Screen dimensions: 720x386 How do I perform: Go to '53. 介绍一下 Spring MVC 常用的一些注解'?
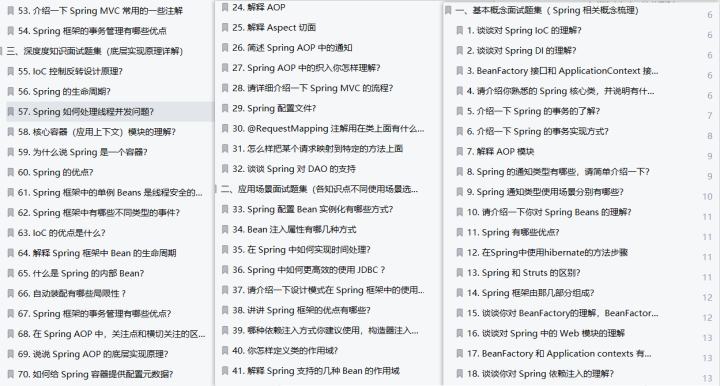[101, 11]
